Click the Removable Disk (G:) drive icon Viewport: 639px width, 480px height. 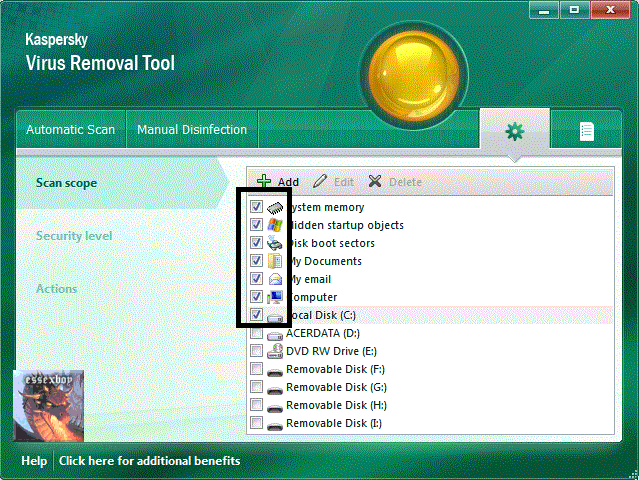click(x=275, y=390)
